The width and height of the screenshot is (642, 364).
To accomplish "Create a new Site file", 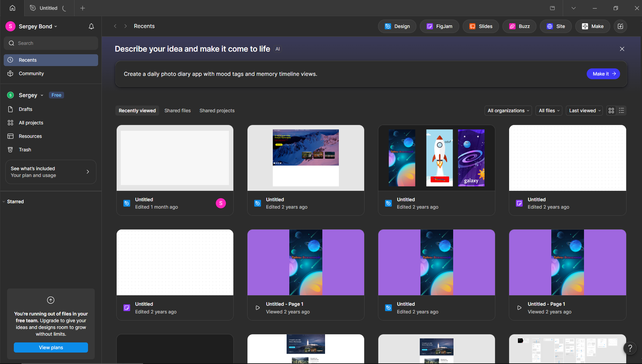I will (556, 26).
